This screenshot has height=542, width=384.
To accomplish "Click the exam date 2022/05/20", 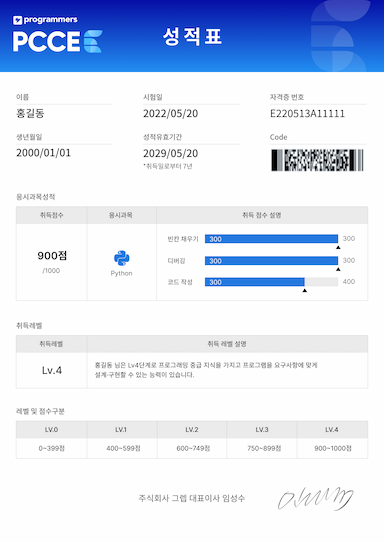I will [x=170, y=113].
